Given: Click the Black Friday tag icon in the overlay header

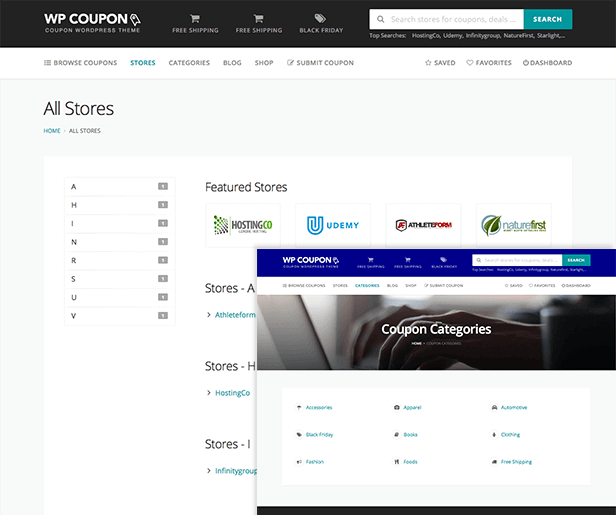Looking at the screenshot, I should coord(444,262).
